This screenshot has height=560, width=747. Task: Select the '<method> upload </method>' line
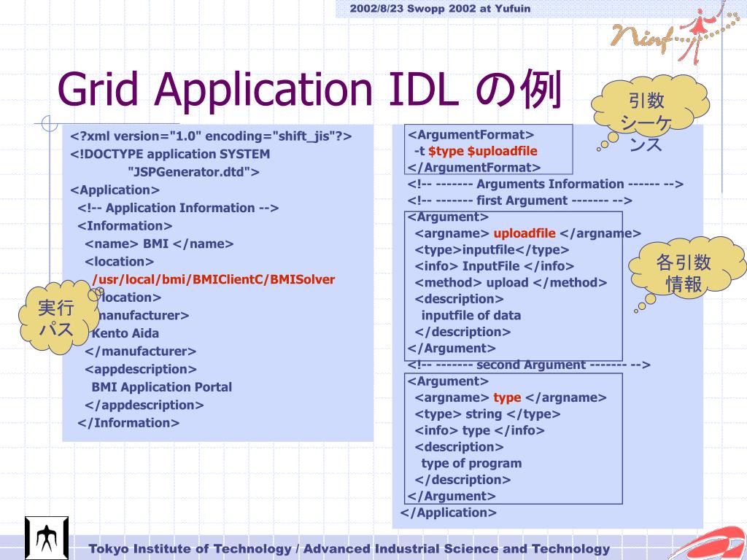pos(511,283)
